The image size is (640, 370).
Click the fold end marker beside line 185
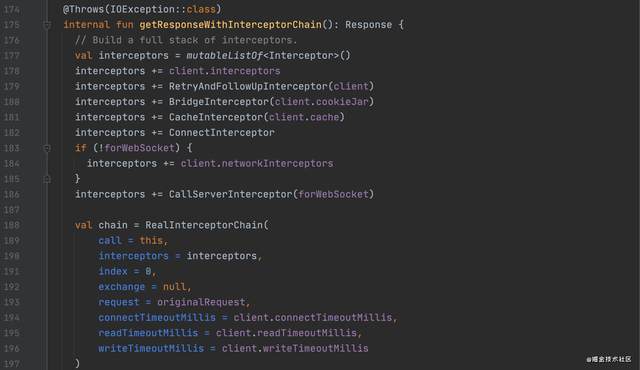pos(47,179)
